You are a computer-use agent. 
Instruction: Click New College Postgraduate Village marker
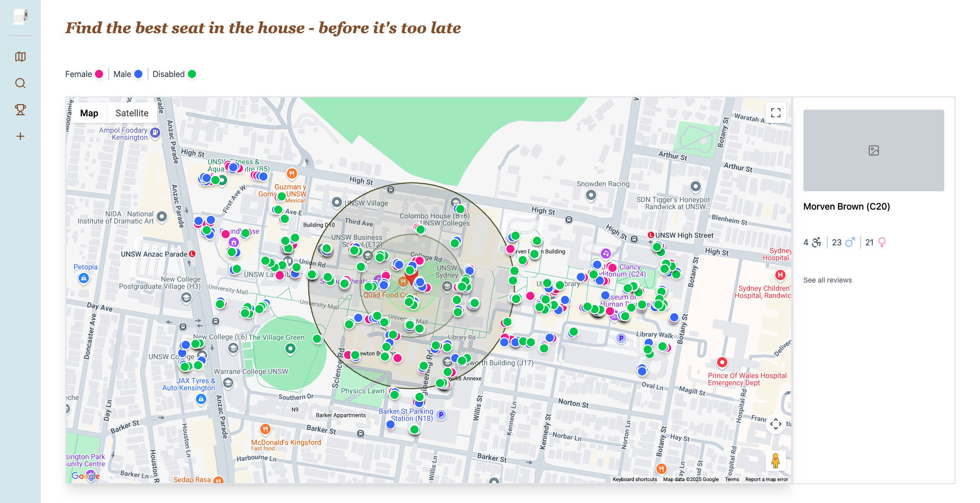tap(186, 298)
